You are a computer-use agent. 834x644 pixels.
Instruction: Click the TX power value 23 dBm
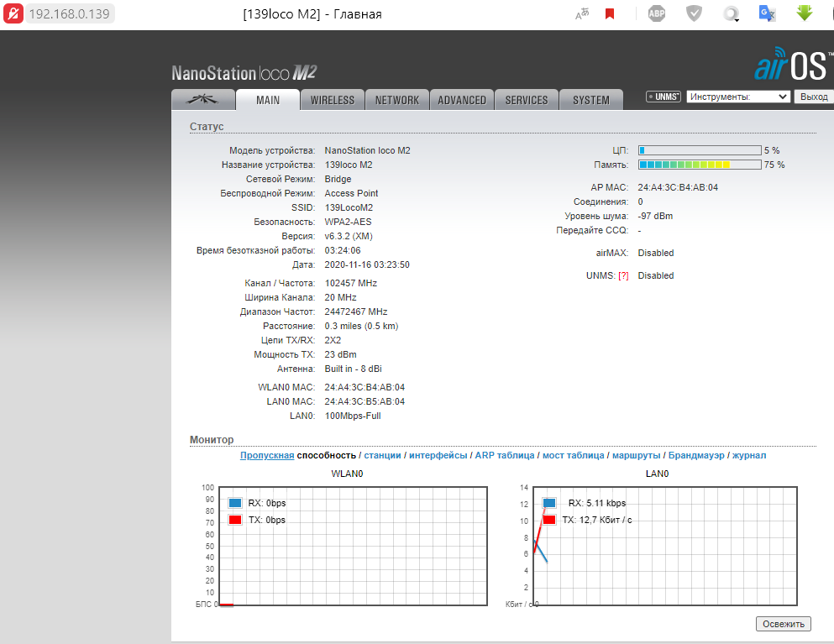(x=340, y=354)
